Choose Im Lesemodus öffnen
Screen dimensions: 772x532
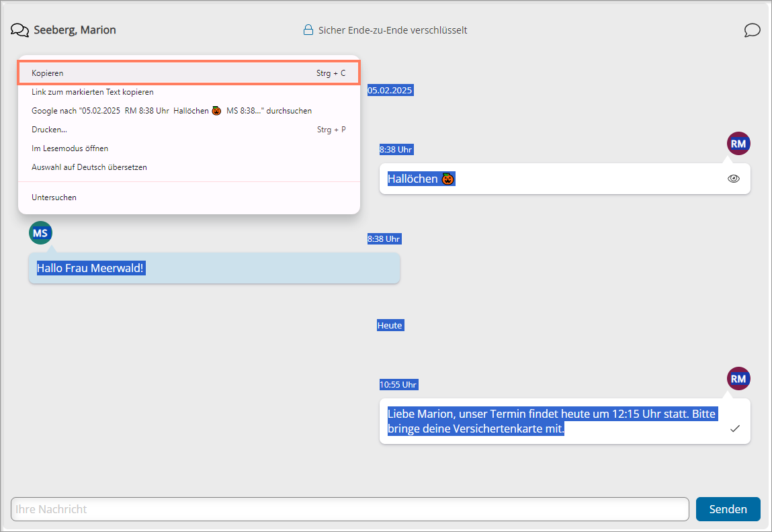coord(189,148)
